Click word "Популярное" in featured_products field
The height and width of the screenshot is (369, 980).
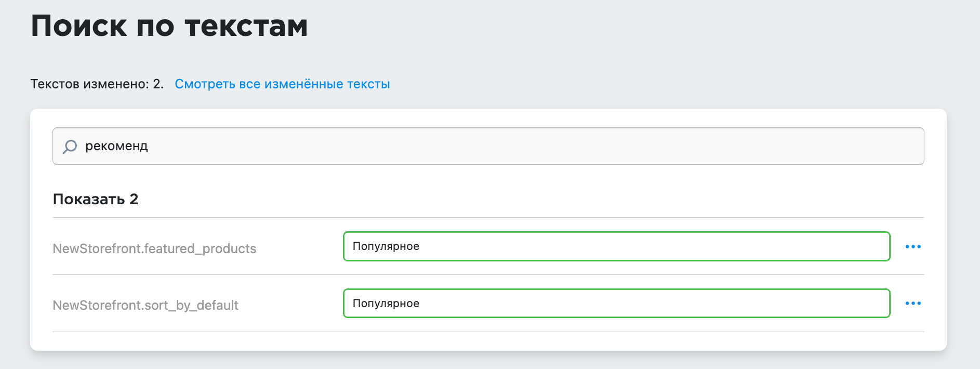(386, 246)
